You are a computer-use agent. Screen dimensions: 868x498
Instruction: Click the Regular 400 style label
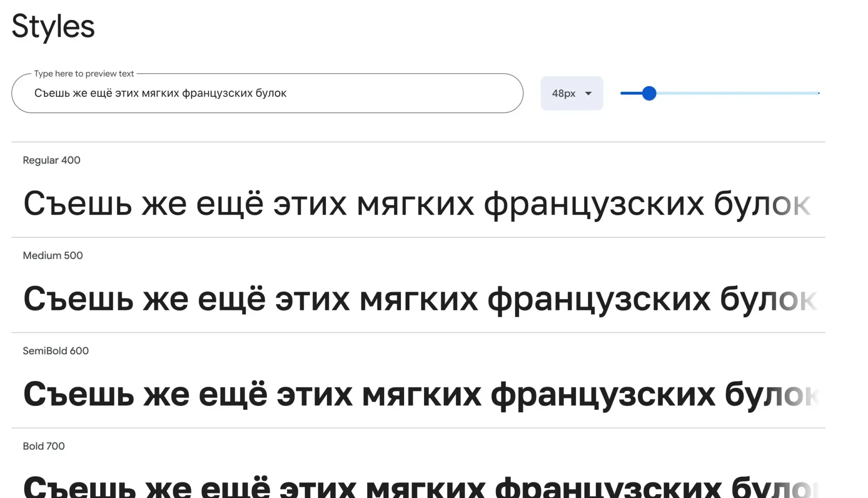[x=52, y=160]
